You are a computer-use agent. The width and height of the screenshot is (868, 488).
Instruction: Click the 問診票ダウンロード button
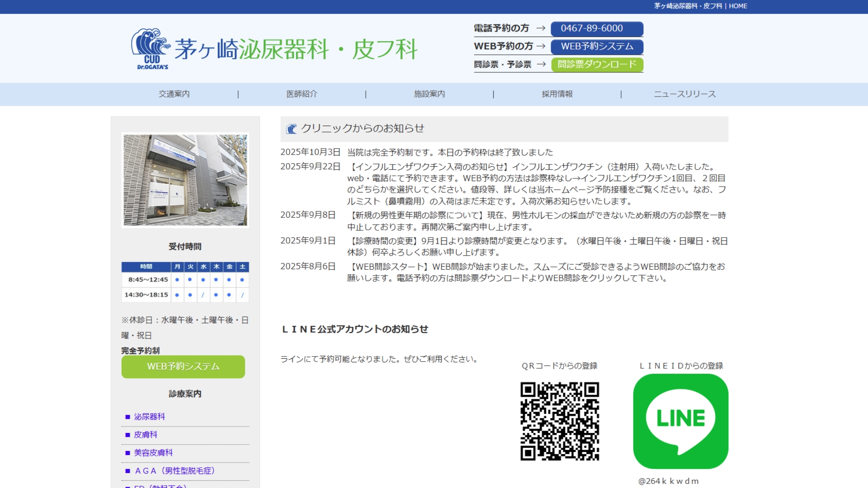coord(597,65)
